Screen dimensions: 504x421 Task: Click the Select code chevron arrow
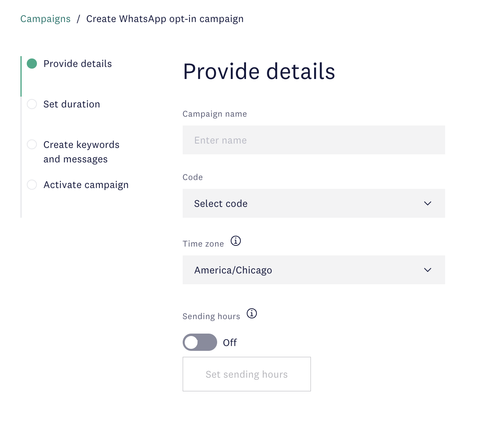427,203
